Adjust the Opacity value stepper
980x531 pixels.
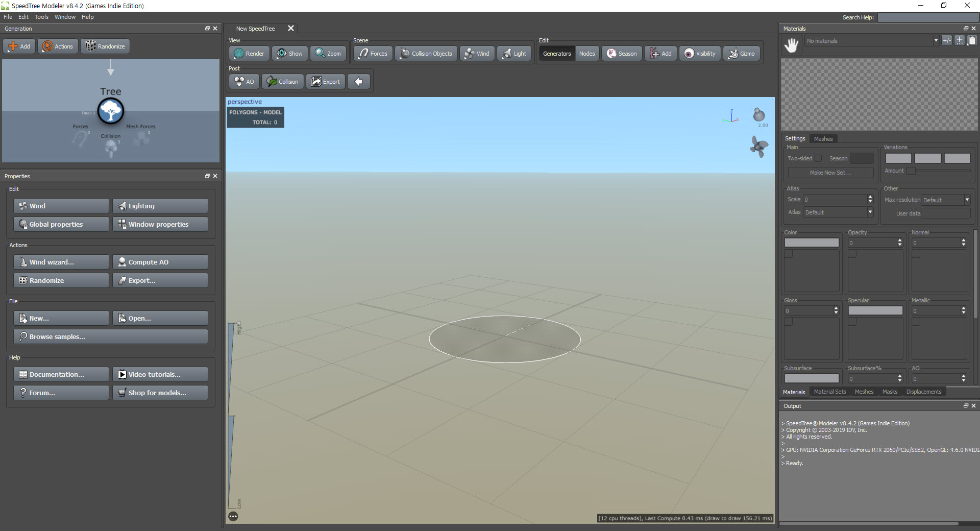[900, 243]
